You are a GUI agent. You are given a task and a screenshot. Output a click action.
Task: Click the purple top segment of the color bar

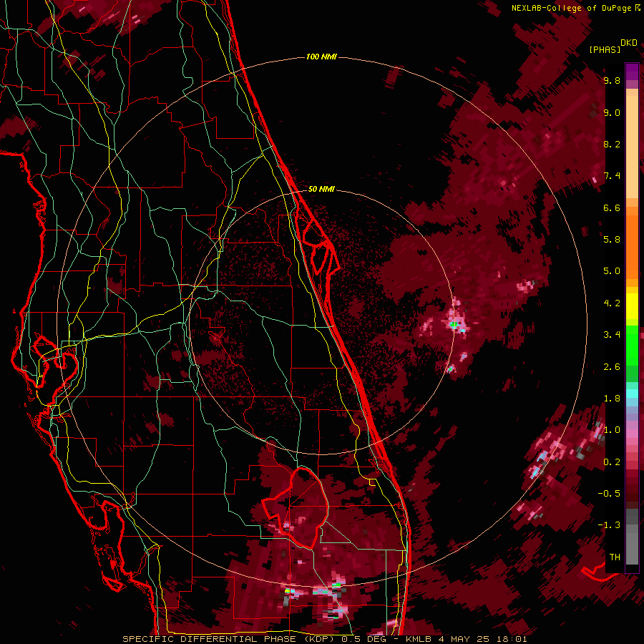click(632, 72)
